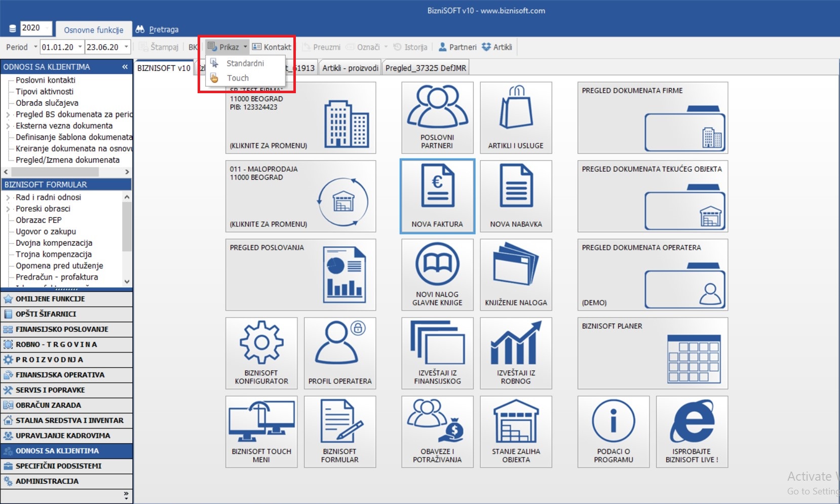Image resolution: width=840 pixels, height=504 pixels.
Task: Open the Pretraga ribbon tab
Action: click(157, 29)
